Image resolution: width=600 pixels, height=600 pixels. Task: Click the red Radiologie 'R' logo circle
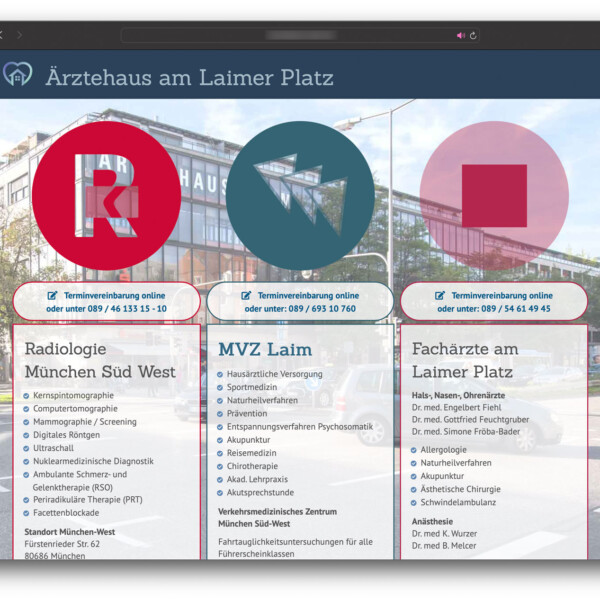point(106,195)
